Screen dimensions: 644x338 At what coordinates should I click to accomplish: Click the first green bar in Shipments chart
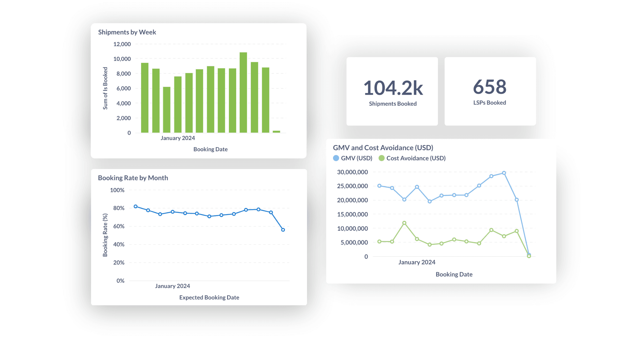coord(145,98)
